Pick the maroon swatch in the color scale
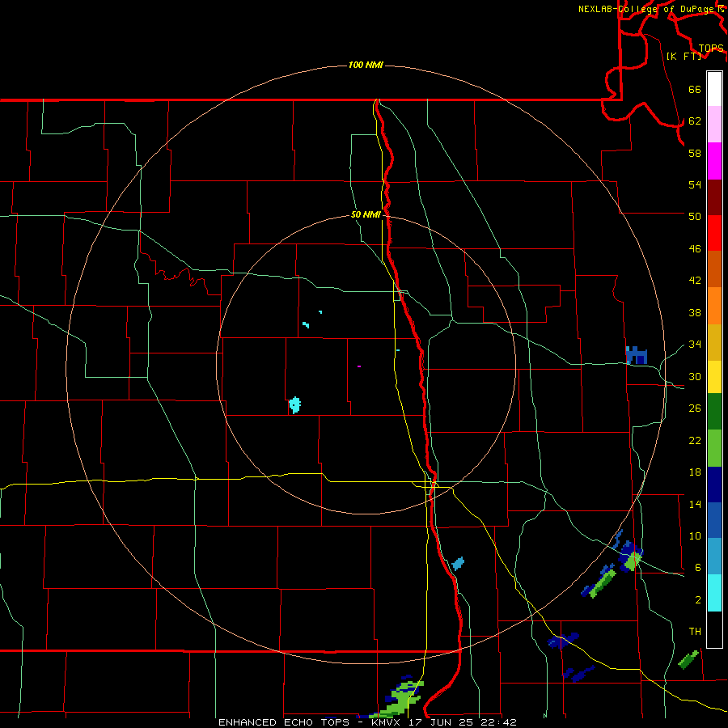This screenshot has width=728, height=728. [714, 197]
